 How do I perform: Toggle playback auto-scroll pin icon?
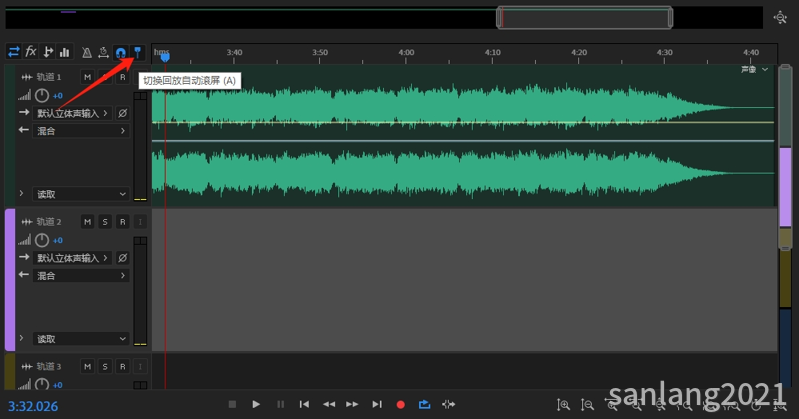[138, 52]
